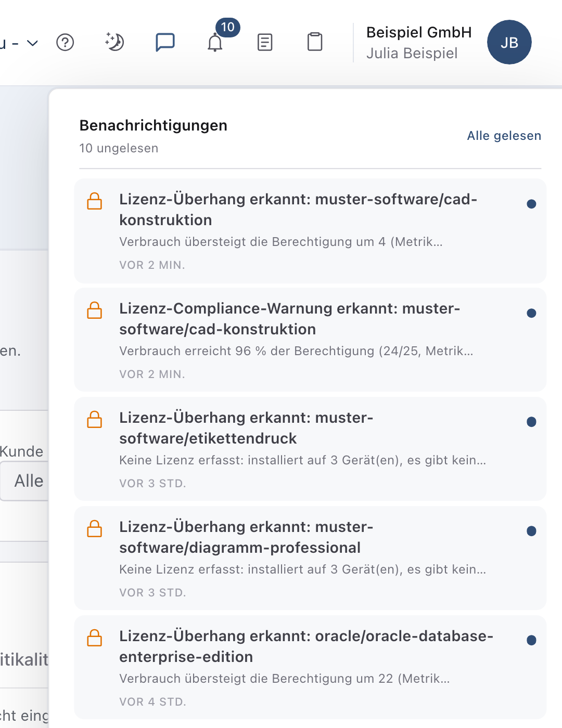Open Lizenz-Compliance-Warnung cad-konstruktion notification
The image size is (562, 728).
310,340
